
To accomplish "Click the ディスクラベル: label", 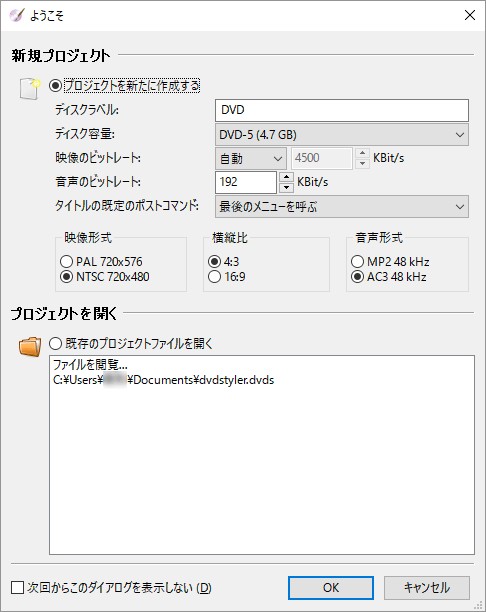I will pyautogui.click(x=87, y=110).
